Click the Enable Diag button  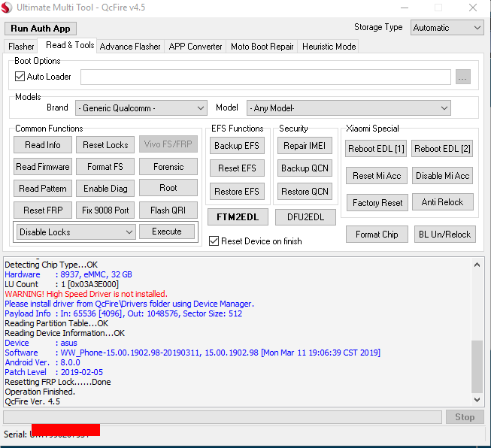point(105,189)
